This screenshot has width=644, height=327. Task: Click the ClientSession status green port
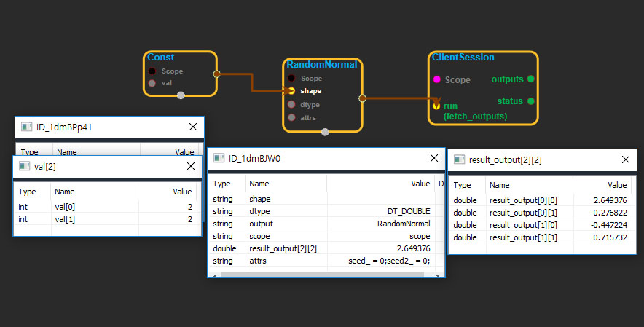(x=530, y=101)
